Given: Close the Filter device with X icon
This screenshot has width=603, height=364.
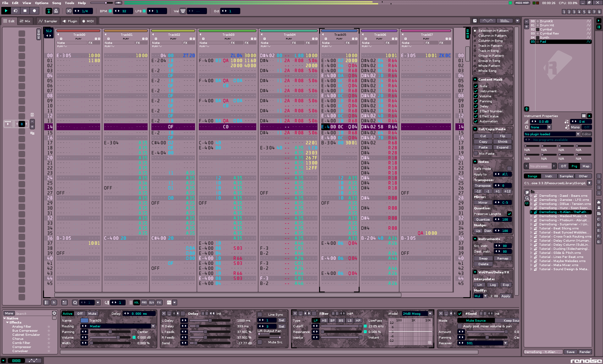Looking at the screenshot, I should click(x=295, y=313).
